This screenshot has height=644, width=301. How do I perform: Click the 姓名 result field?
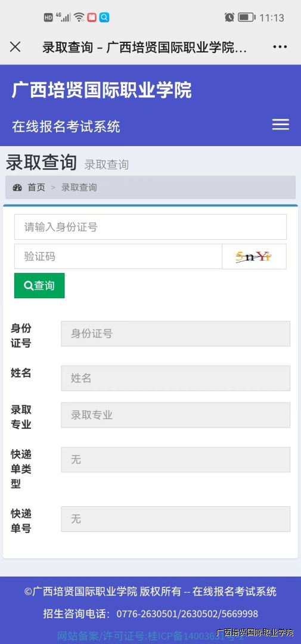click(176, 378)
